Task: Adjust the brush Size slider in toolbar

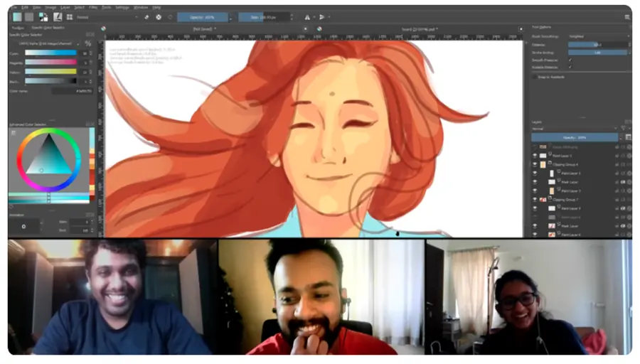Action: pyautogui.click(x=264, y=17)
